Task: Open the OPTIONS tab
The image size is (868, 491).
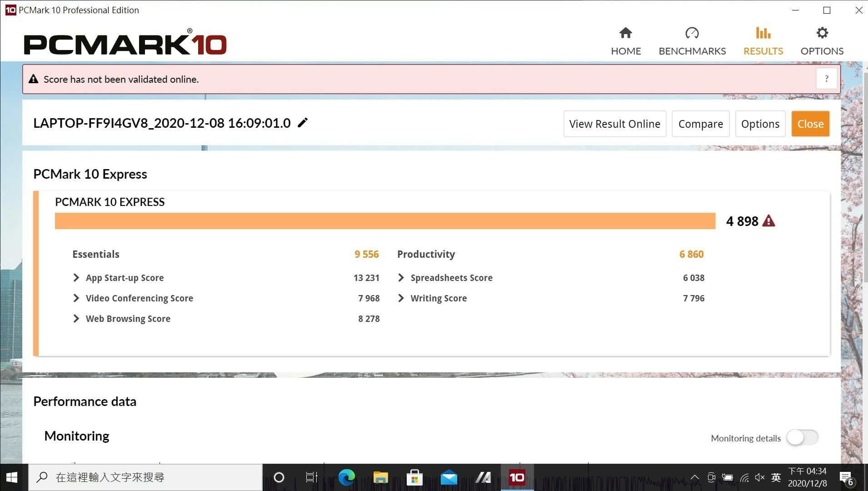Action: coord(822,41)
